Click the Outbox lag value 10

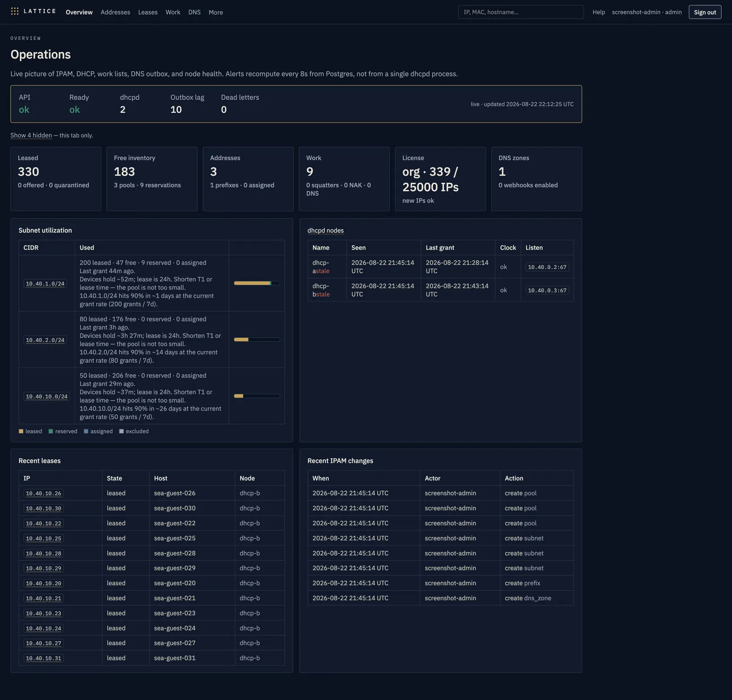176,110
